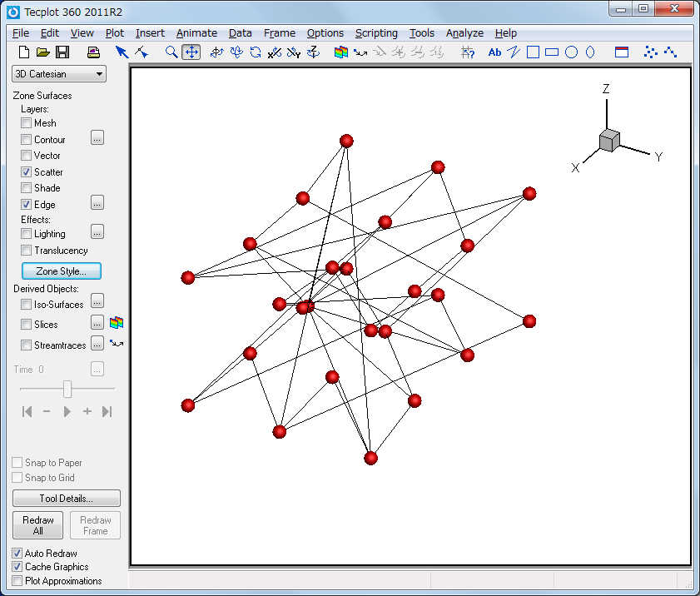This screenshot has width=700, height=596.
Task: Click the Zone Style button
Action: tap(62, 271)
